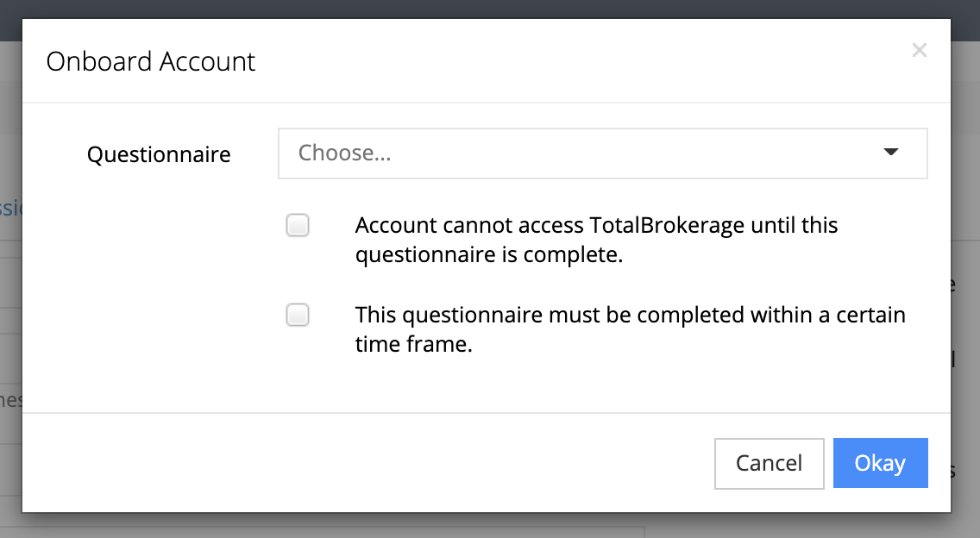
Task: Click the 'Choose...' placeholder text
Action: (345, 153)
